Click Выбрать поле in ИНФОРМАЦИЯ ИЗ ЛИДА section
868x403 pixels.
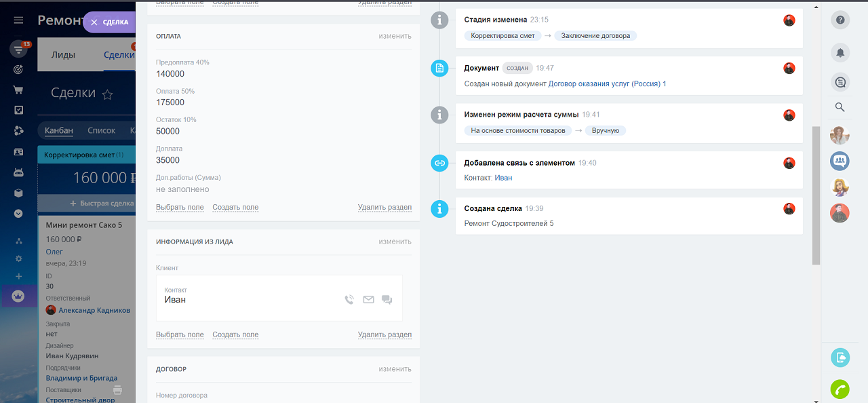pos(180,334)
